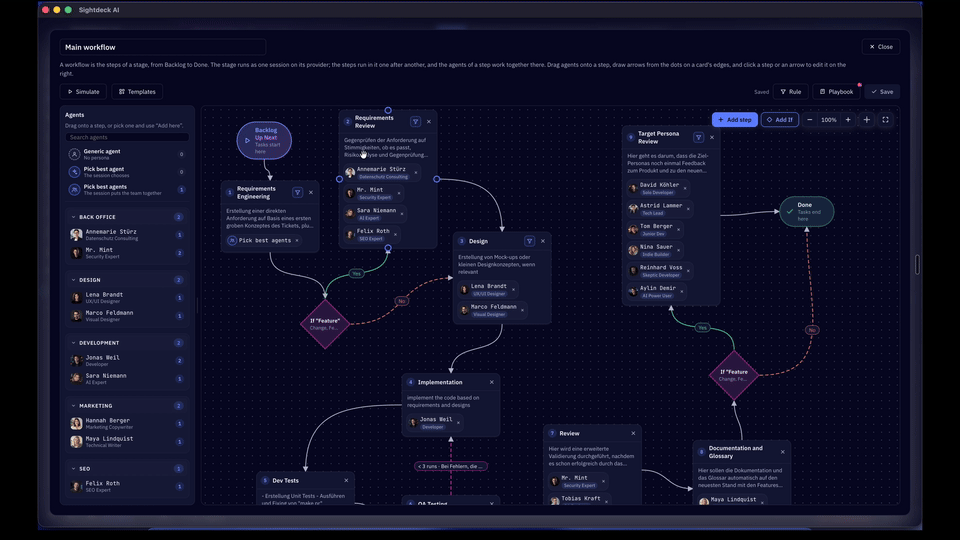Remove the Implementation step card
Image resolution: width=960 pixels, height=540 pixels.
point(492,382)
